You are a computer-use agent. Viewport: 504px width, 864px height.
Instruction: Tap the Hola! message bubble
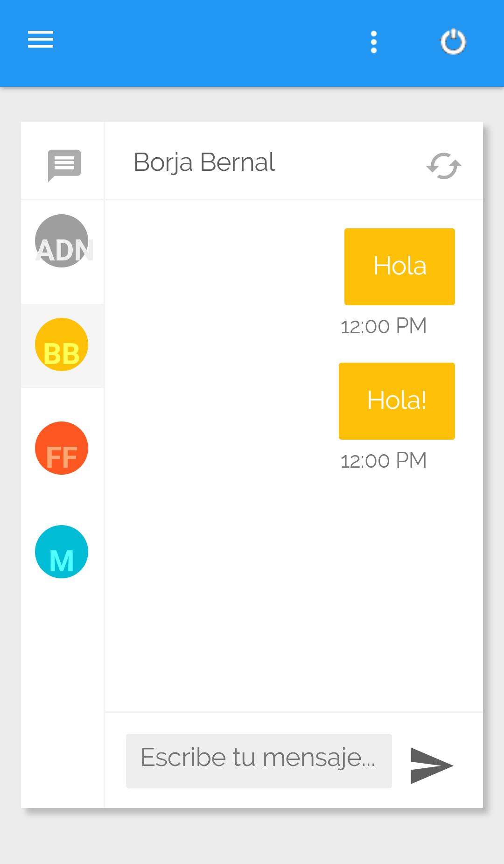coord(397,401)
